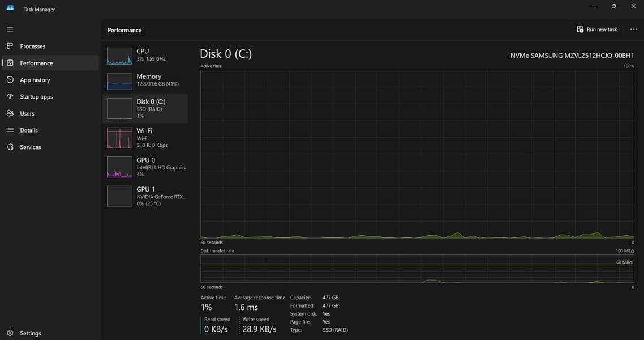Select the CPU performance graph thumbnail
The height and width of the screenshot is (340, 644).
pyautogui.click(x=119, y=56)
